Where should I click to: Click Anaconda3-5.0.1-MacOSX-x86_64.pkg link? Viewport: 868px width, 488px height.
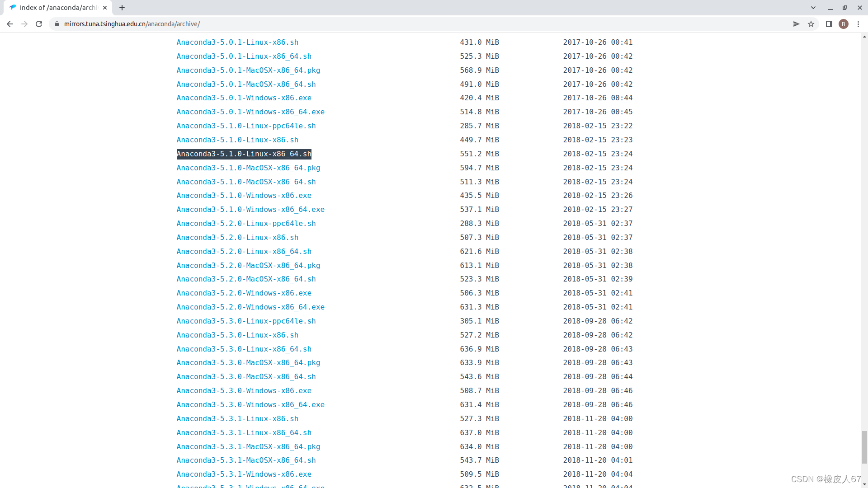coord(248,70)
